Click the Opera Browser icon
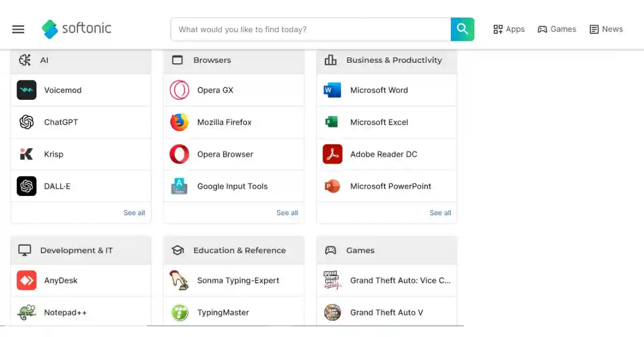This screenshot has height=337, width=644. click(179, 155)
